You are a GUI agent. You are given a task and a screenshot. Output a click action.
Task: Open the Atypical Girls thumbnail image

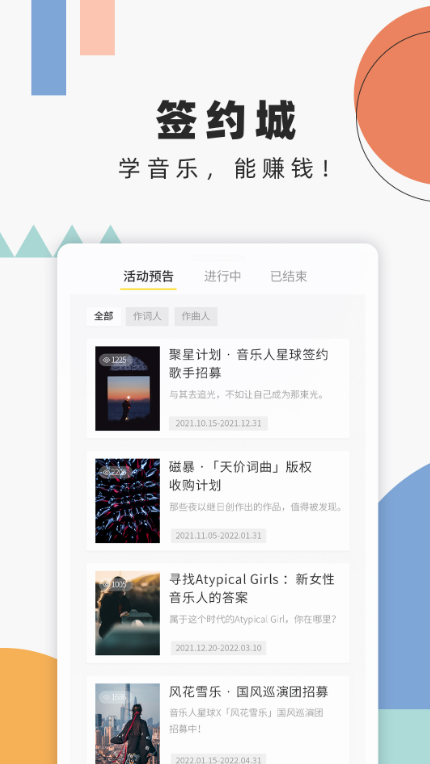[128, 613]
